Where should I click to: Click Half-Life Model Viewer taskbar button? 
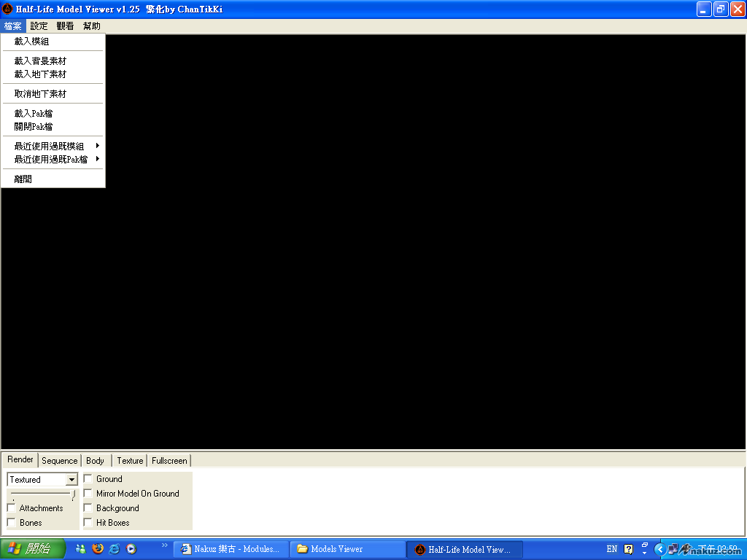[x=465, y=549]
